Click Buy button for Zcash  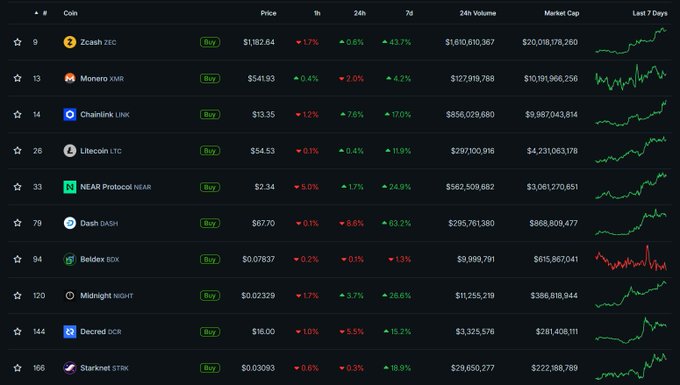(x=210, y=42)
